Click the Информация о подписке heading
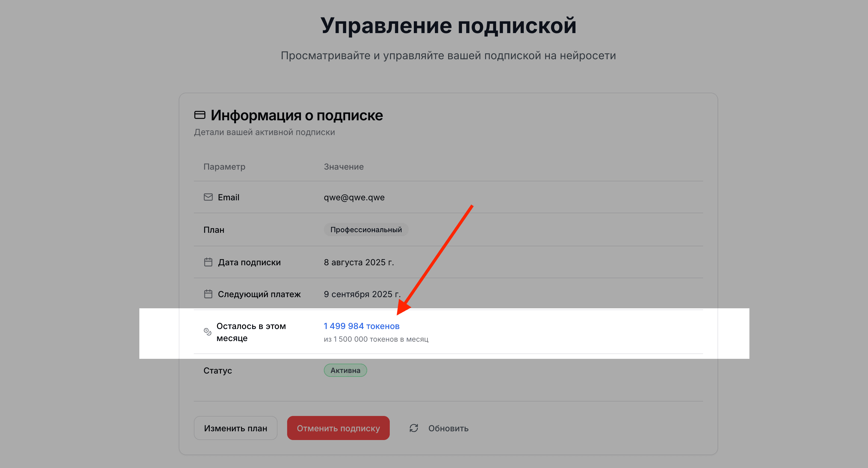Image resolution: width=868 pixels, height=468 pixels. click(x=296, y=115)
